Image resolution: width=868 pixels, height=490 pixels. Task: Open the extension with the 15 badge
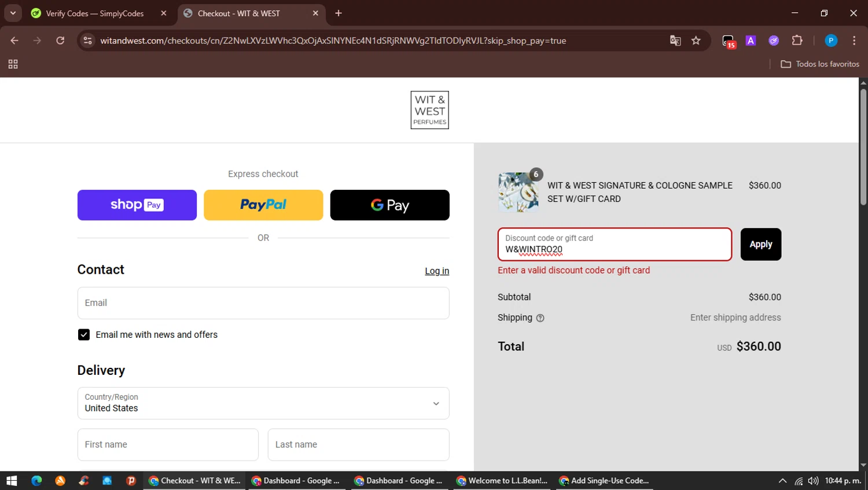point(729,41)
